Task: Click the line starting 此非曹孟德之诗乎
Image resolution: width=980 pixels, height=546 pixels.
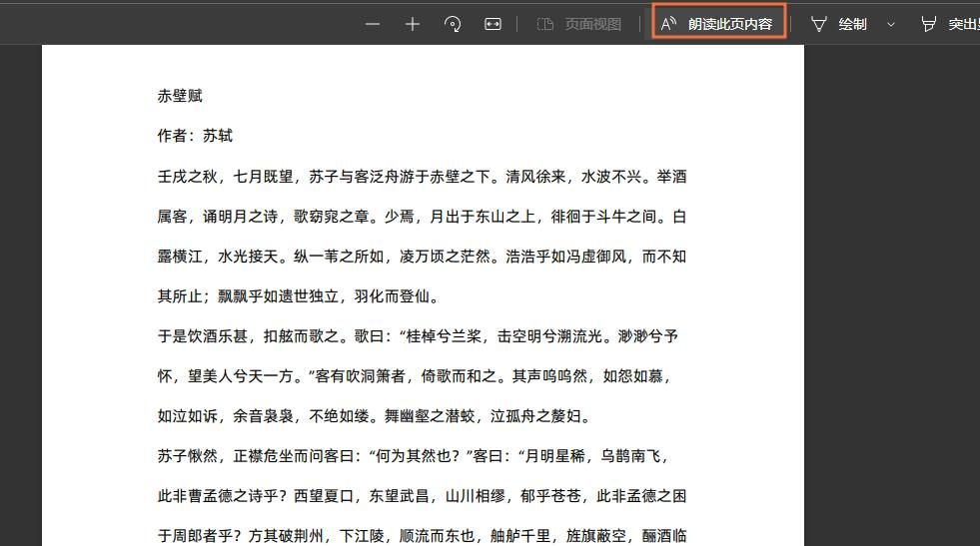Action: 422,497
